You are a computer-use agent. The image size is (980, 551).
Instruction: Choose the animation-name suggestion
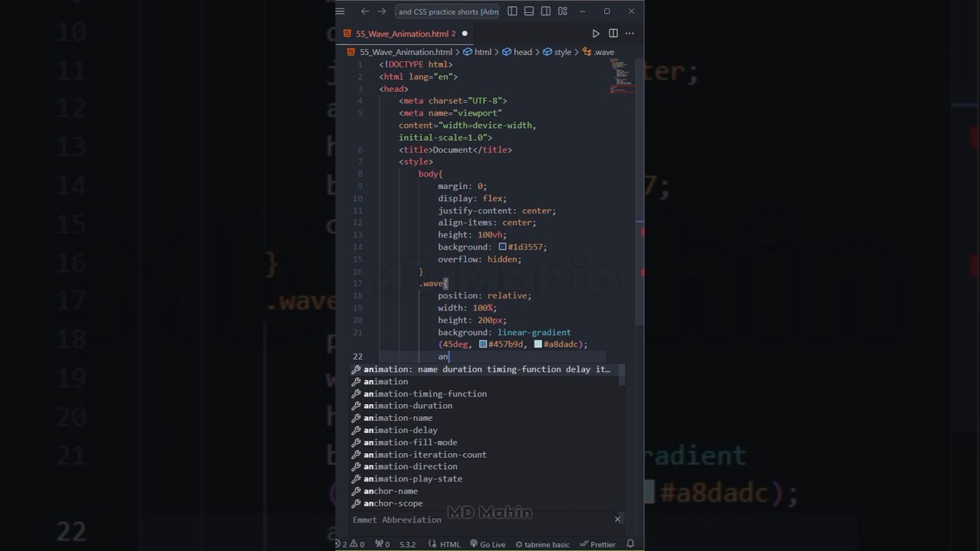click(487, 418)
